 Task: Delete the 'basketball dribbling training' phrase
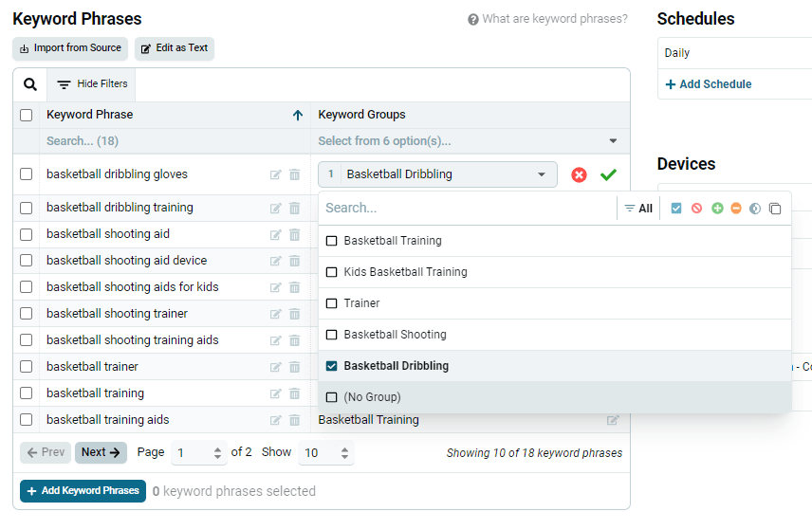pyautogui.click(x=295, y=208)
